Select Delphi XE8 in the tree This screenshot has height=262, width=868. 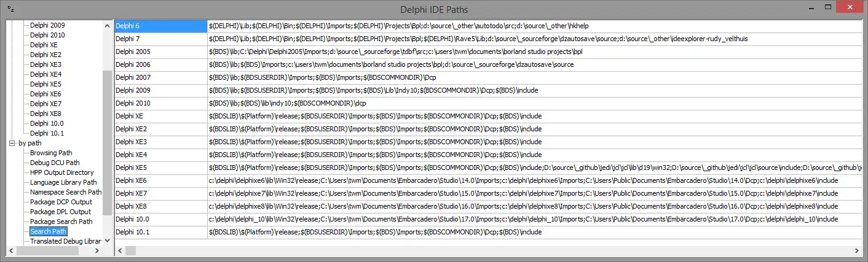tap(45, 114)
